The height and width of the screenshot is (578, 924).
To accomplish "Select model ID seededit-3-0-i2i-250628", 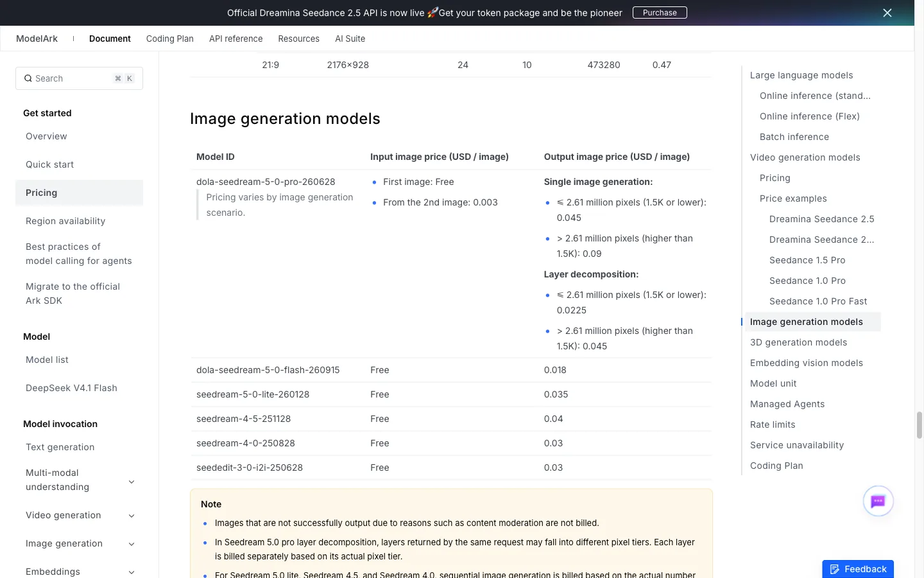I will click(250, 468).
